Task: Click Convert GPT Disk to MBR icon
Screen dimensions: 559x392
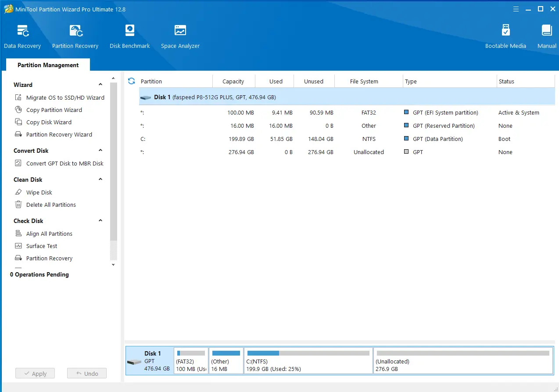Action: pyautogui.click(x=18, y=163)
